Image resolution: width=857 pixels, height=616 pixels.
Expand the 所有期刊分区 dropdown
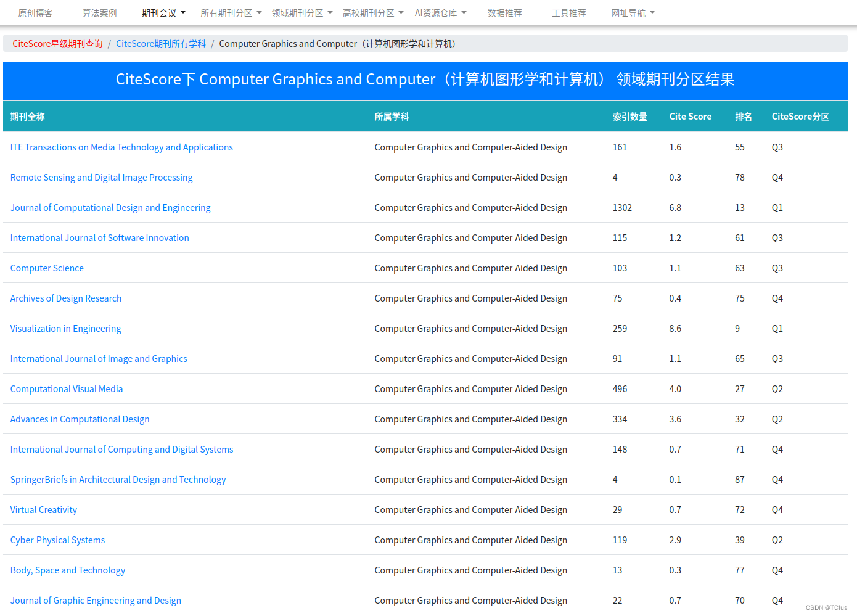click(x=231, y=13)
